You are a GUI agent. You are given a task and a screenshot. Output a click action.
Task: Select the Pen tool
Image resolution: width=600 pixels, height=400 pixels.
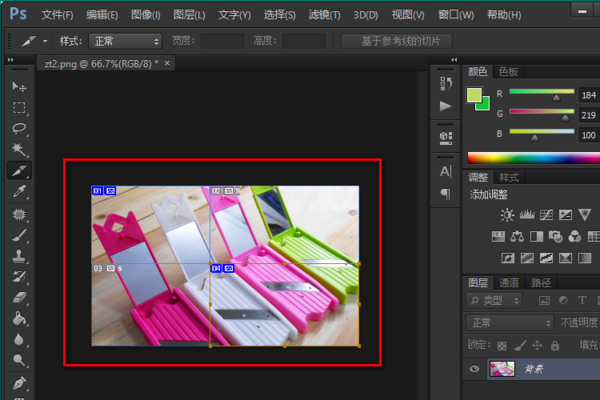(19, 383)
